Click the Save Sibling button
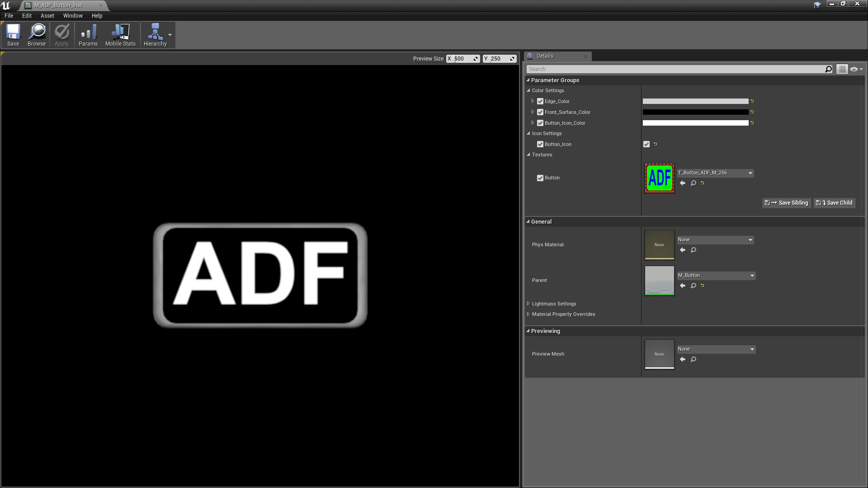This screenshot has width=868, height=488. tap(786, 203)
